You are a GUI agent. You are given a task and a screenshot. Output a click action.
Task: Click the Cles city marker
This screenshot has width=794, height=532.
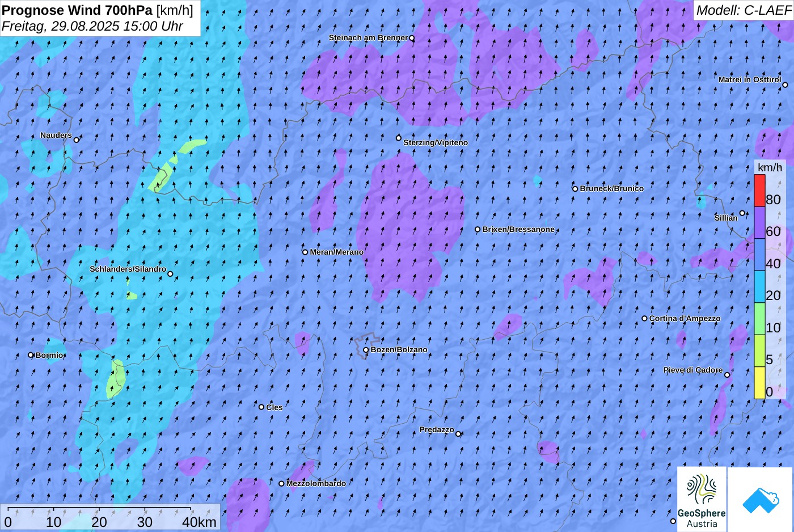[x=261, y=407]
